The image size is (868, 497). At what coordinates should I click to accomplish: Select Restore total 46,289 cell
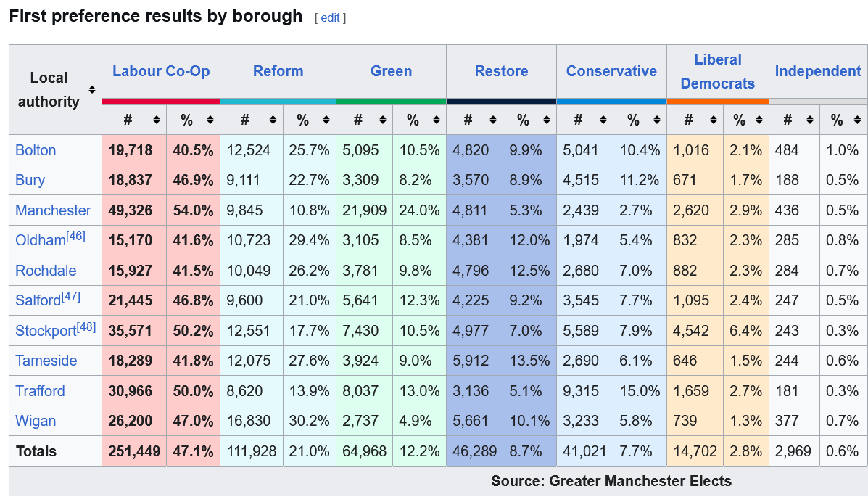pyautogui.click(x=474, y=451)
